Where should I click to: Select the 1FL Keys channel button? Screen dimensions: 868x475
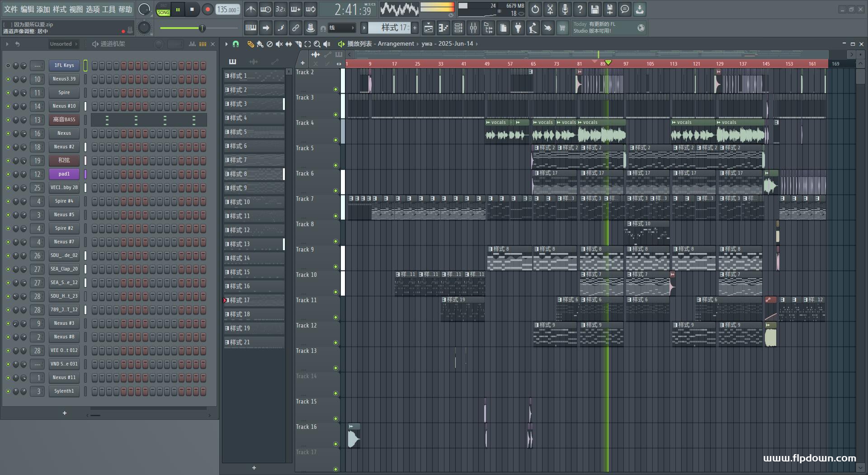(x=64, y=66)
